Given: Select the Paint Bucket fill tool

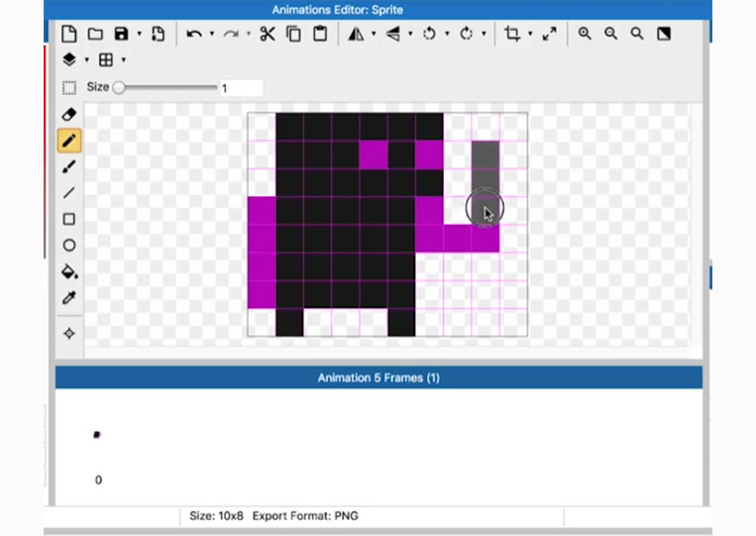Looking at the screenshot, I should tap(69, 271).
